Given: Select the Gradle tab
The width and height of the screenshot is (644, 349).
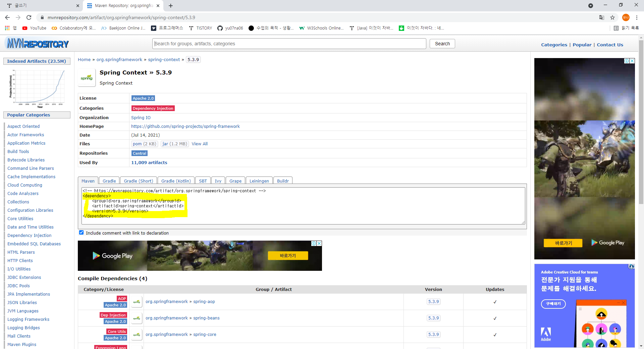Looking at the screenshot, I should click(x=109, y=181).
